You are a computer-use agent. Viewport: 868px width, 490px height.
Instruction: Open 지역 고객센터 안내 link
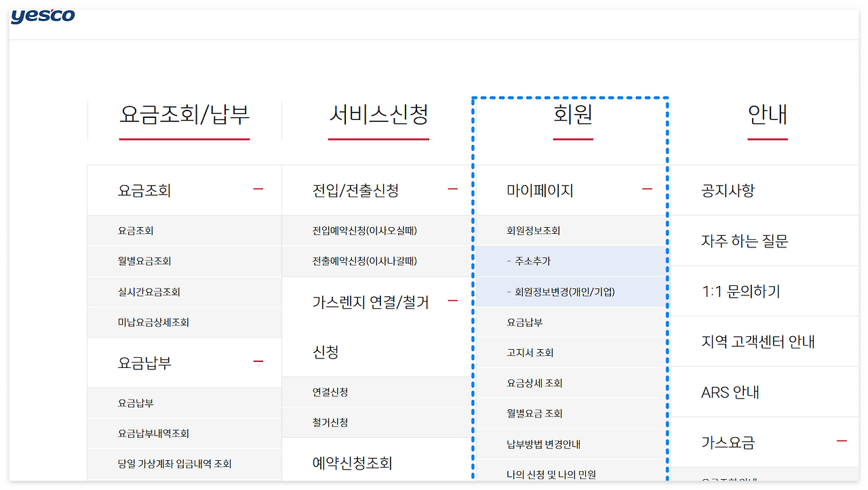tap(758, 342)
